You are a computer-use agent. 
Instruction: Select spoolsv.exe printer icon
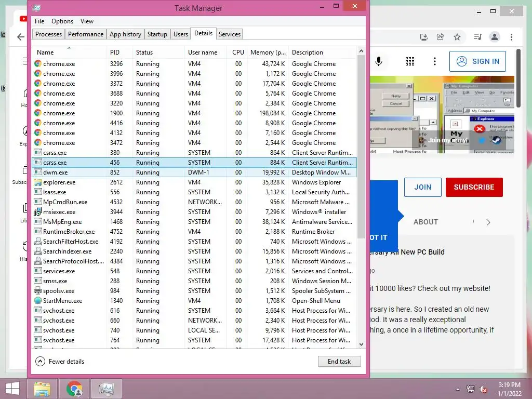[x=38, y=291]
